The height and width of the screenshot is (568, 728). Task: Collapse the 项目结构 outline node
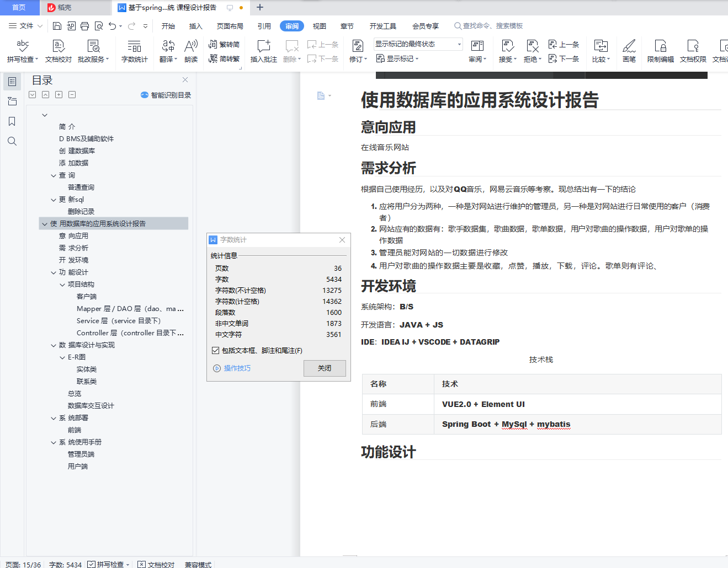pyautogui.click(x=62, y=285)
